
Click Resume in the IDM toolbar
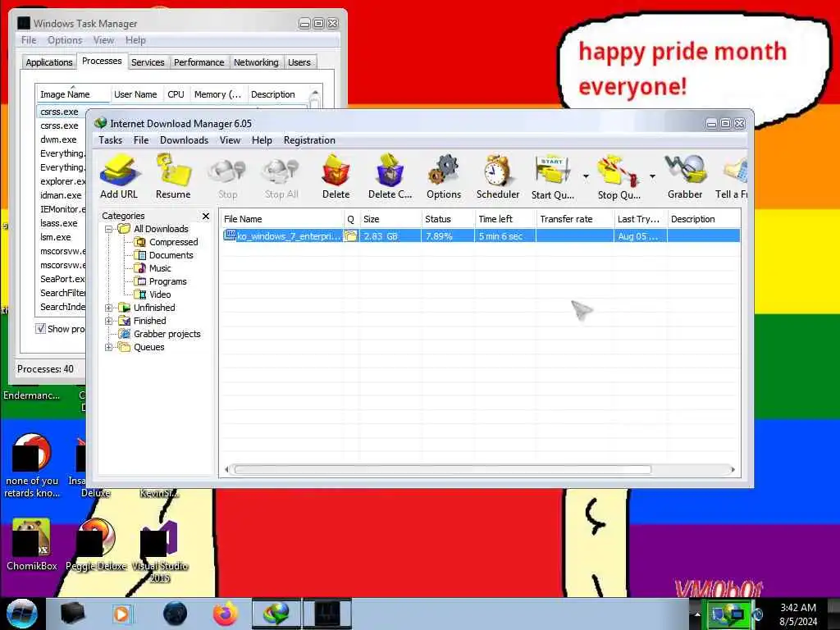click(x=173, y=177)
